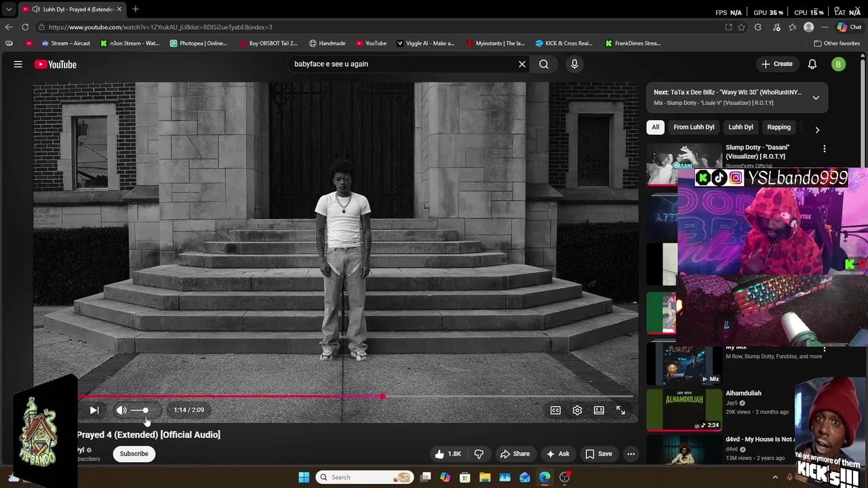Share the video
Viewport: 868px width, 488px height.
click(515, 454)
